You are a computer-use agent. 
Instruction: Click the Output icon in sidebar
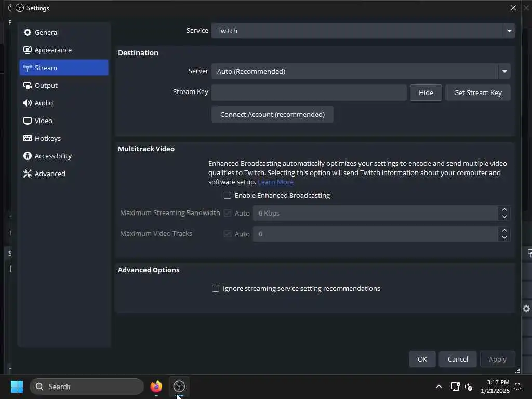click(28, 85)
